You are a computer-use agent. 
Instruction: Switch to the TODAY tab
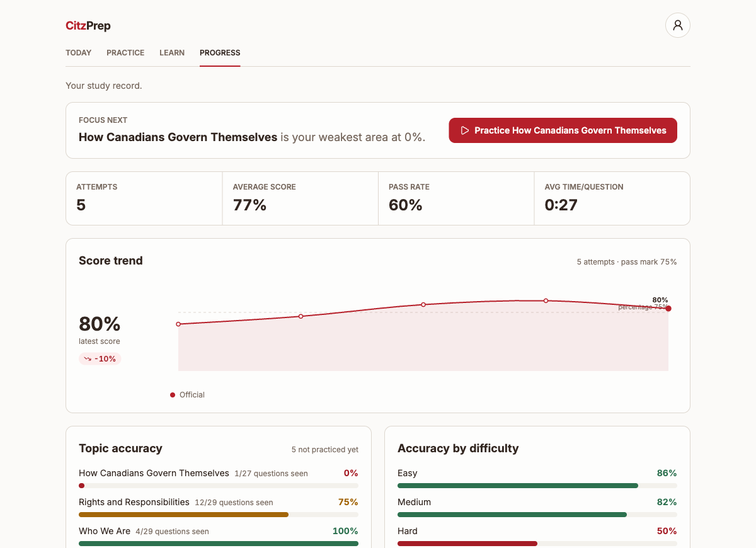click(79, 53)
